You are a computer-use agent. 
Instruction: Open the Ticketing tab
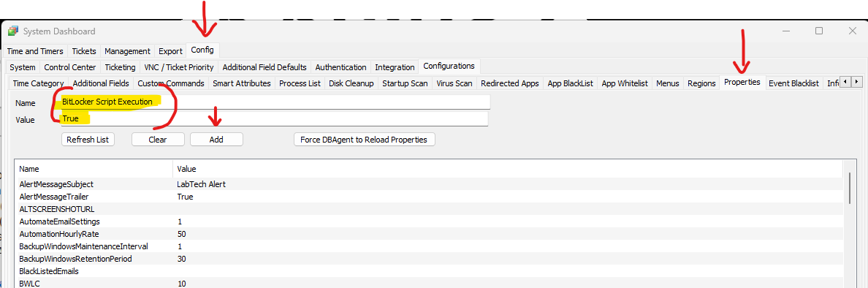pyautogui.click(x=120, y=67)
